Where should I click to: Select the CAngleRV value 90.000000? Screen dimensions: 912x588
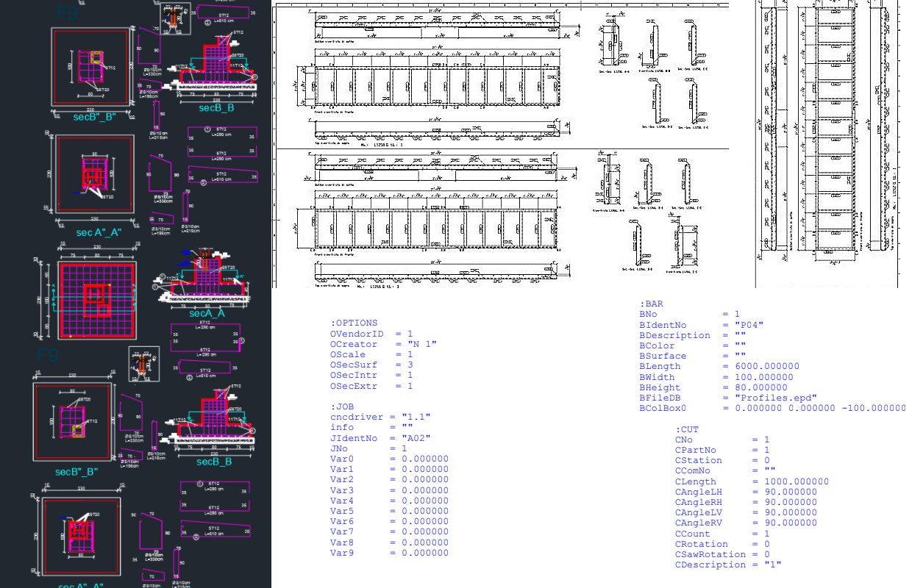click(785, 523)
